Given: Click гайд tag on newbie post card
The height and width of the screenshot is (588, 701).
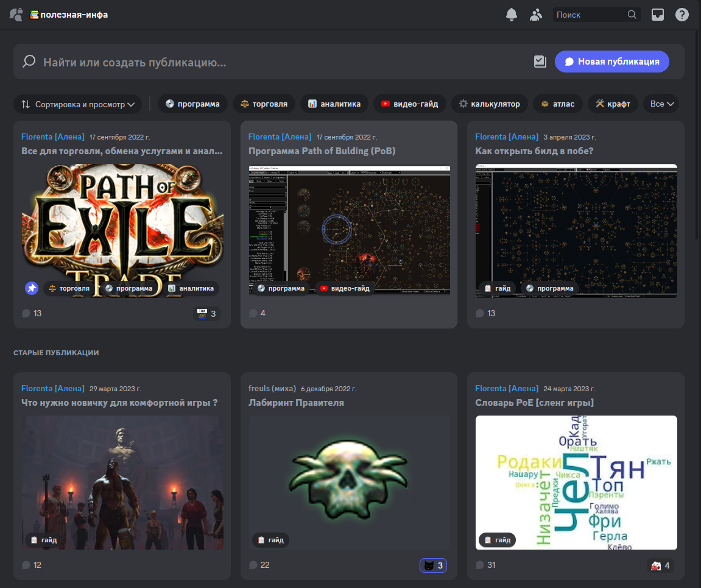Looking at the screenshot, I should [x=43, y=540].
